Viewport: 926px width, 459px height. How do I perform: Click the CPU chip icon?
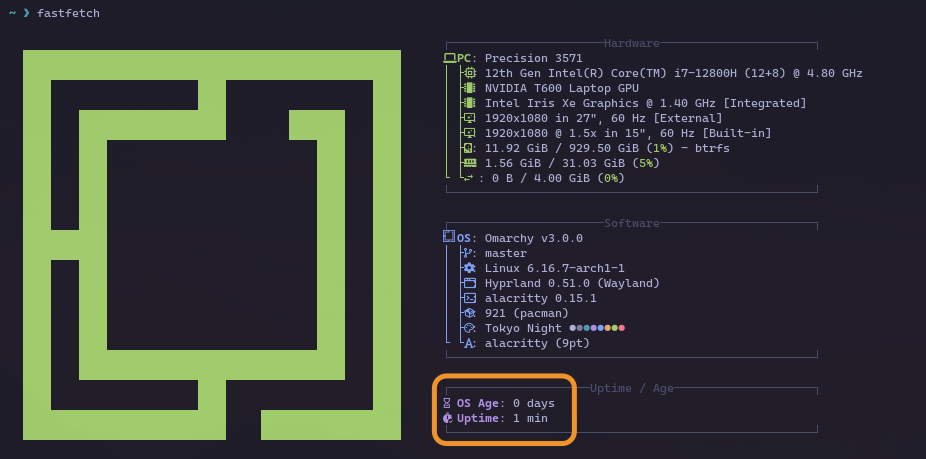[469, 73]
